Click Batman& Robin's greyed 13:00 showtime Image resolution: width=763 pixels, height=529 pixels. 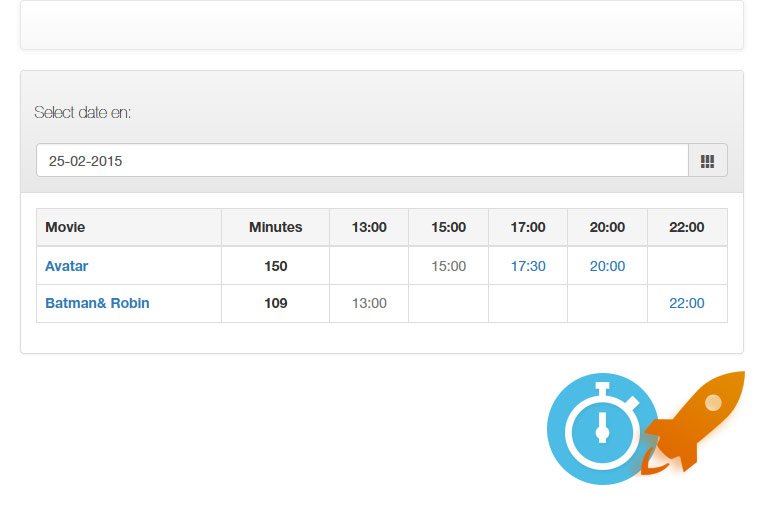(369, 303)
